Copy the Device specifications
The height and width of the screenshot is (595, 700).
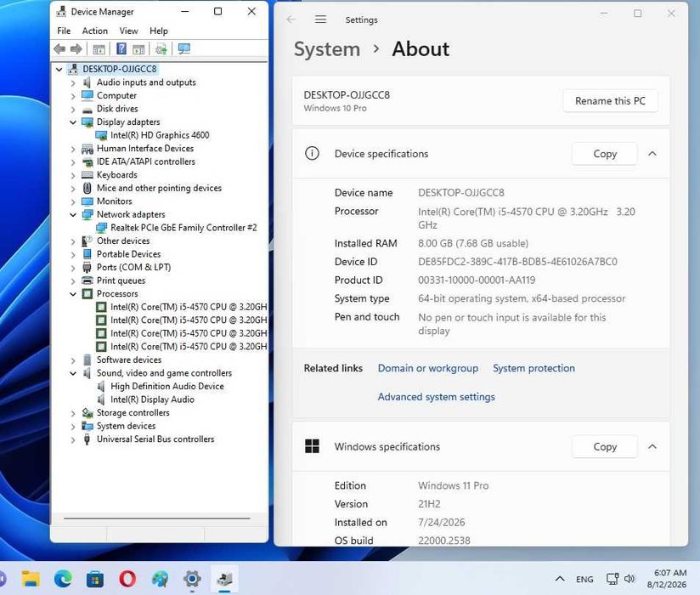[x=605, y=154]
